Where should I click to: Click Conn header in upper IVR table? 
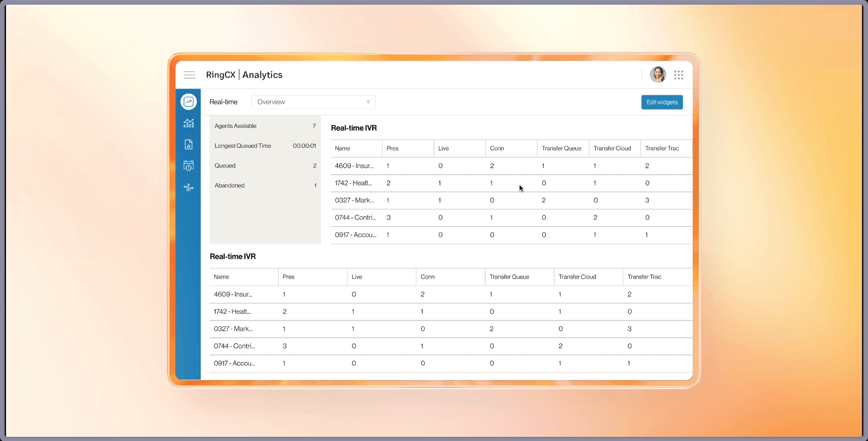[x=511, y=148]
